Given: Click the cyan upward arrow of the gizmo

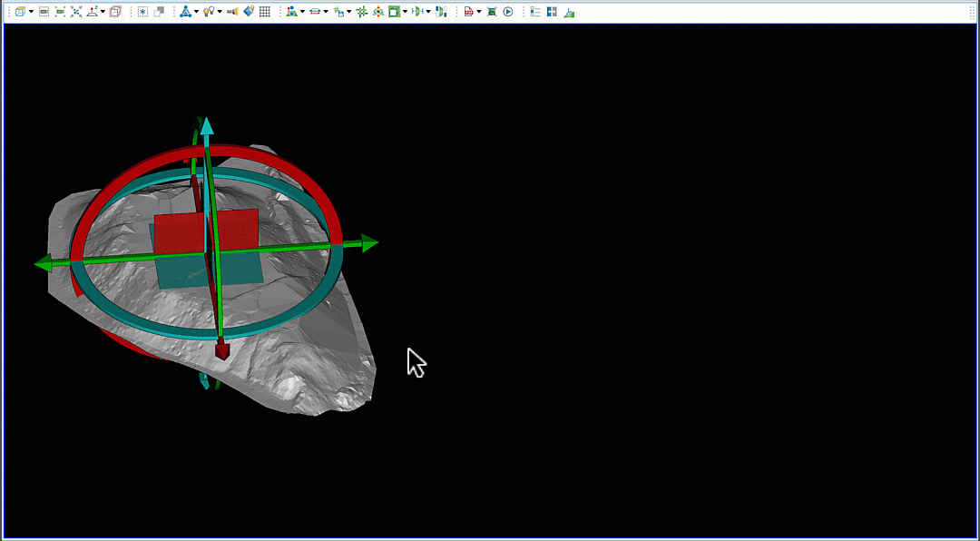Looking at the screenshot, I should [207, 125].
